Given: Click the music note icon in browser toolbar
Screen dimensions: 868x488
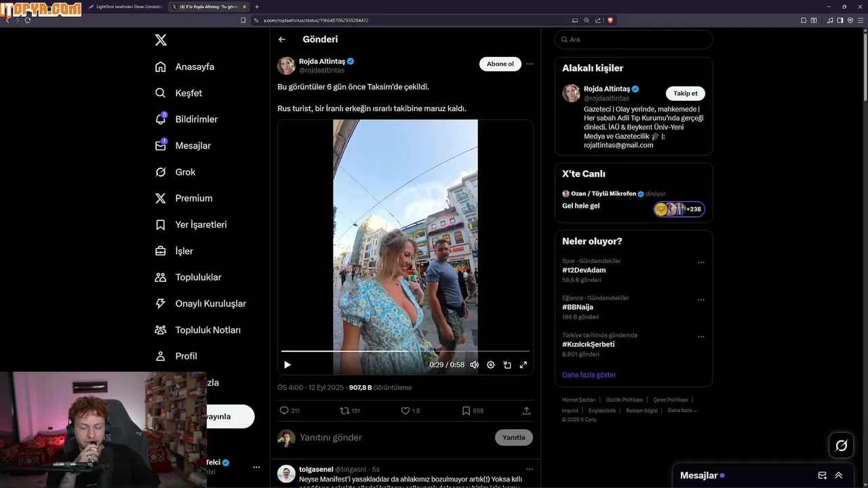Looking at the screenshot, I should (x=831, y=20).
